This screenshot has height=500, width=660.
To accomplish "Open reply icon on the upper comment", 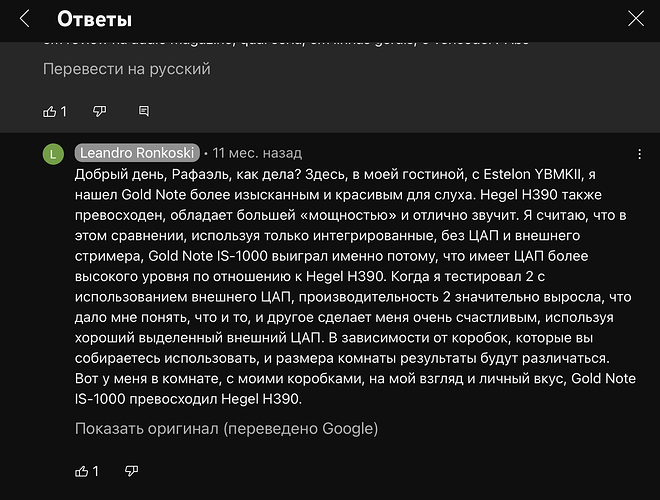I will click(x=144, y=111).
